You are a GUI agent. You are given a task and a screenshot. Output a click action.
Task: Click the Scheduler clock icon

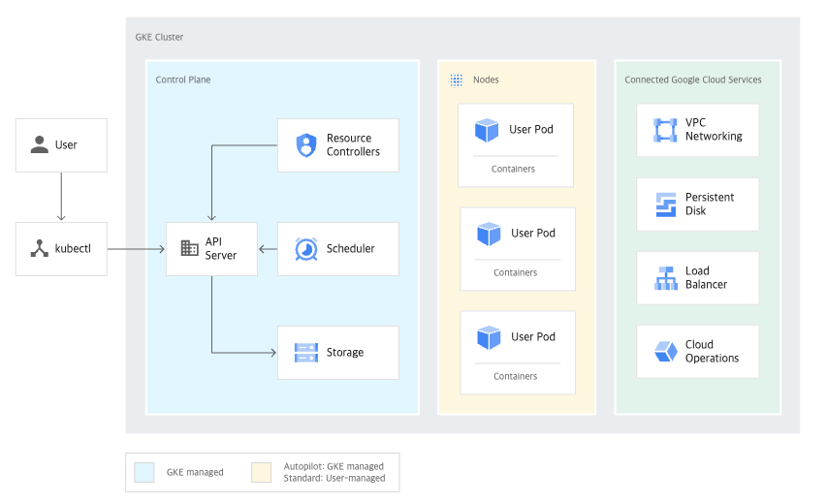(x=306, y=249)
